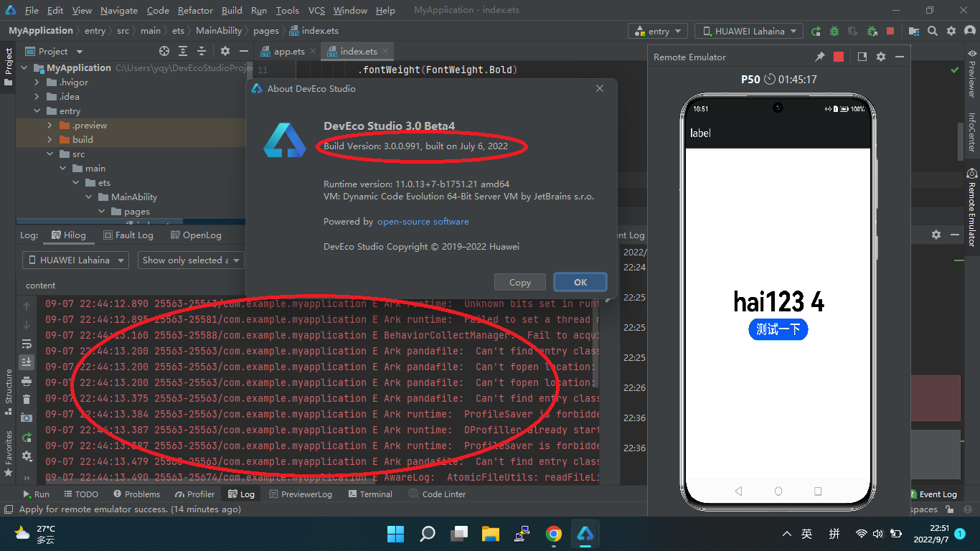This screenshot has width=980, height=551.
Task: Open File Explorer from the Windows taskbar
Action: point(490,533)
